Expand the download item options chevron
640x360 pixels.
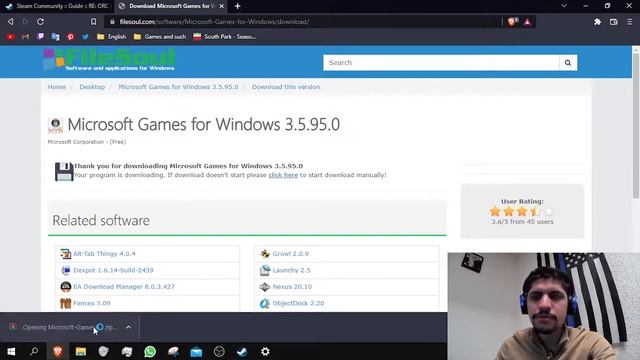(129, 327)
